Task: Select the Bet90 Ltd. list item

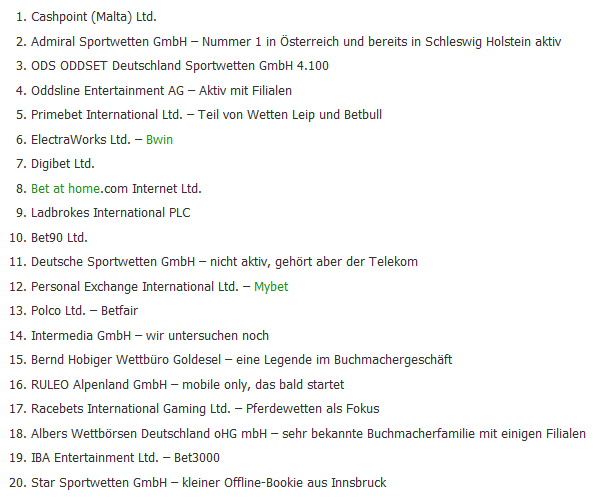Action: pyautogui.click(x=59, y=238)
